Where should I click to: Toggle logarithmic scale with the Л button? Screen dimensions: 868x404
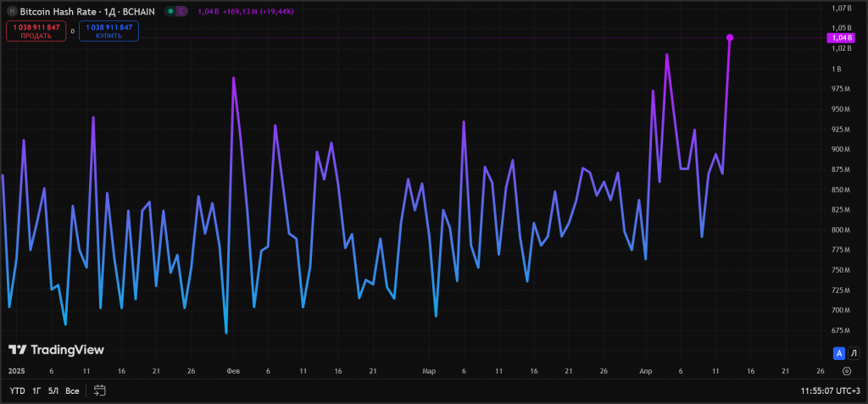click(x=854, y=352)
